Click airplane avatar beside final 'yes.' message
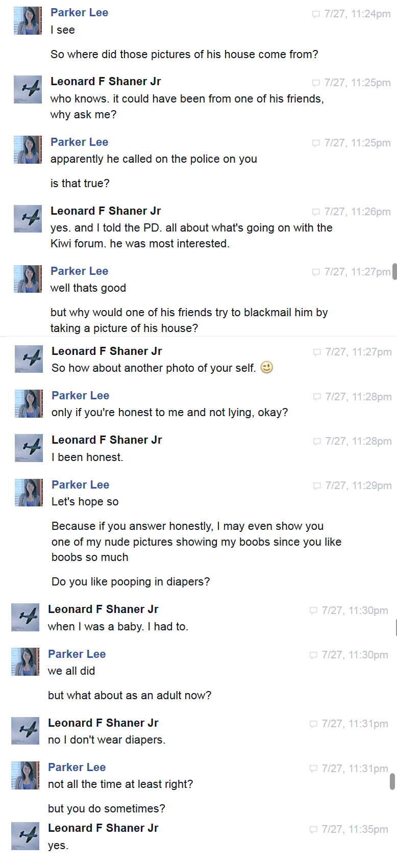The height and width of the screenshot is (868, 397). (25, 836)
